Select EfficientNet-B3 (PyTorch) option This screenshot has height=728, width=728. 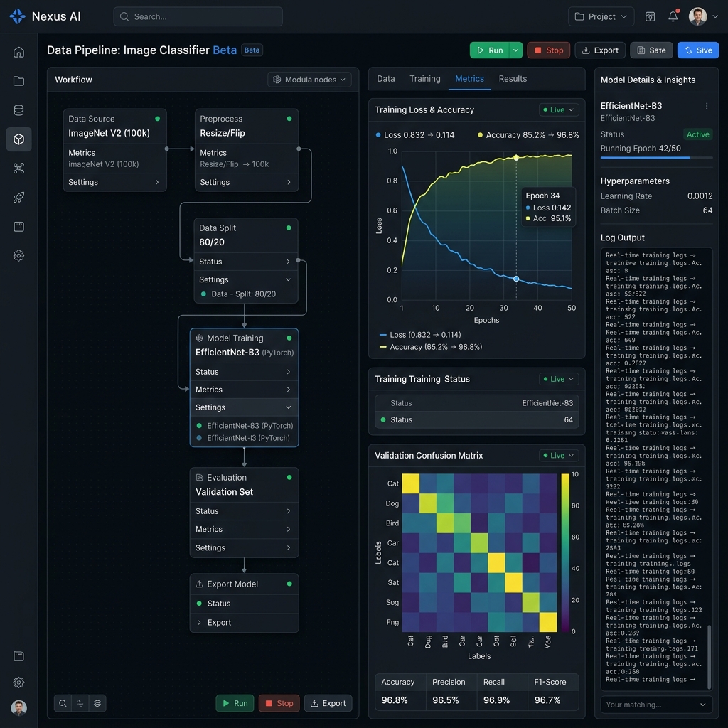pyautogui.click(x=245, y=425)
